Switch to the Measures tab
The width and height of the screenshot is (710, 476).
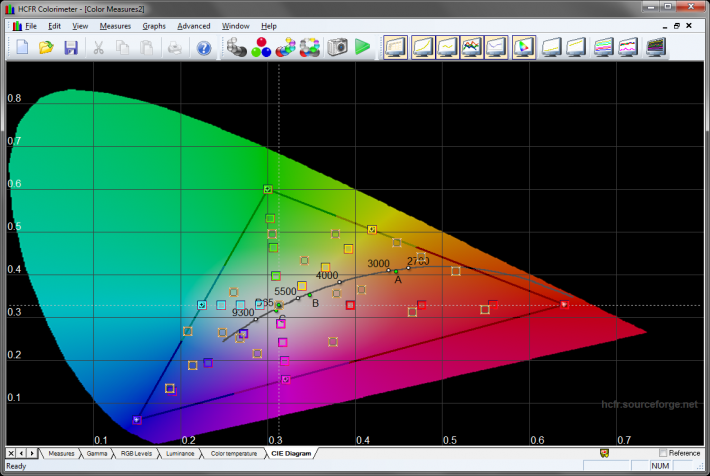(61, 453)
